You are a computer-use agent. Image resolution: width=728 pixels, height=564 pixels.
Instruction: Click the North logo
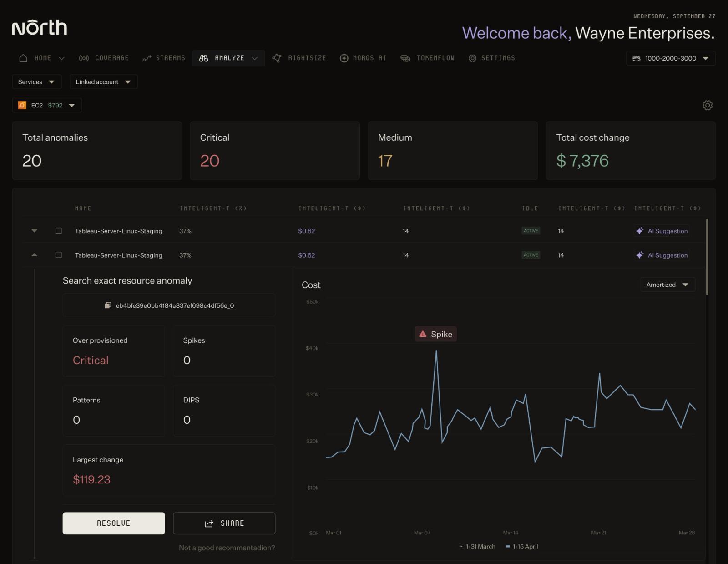pos(40,27)
